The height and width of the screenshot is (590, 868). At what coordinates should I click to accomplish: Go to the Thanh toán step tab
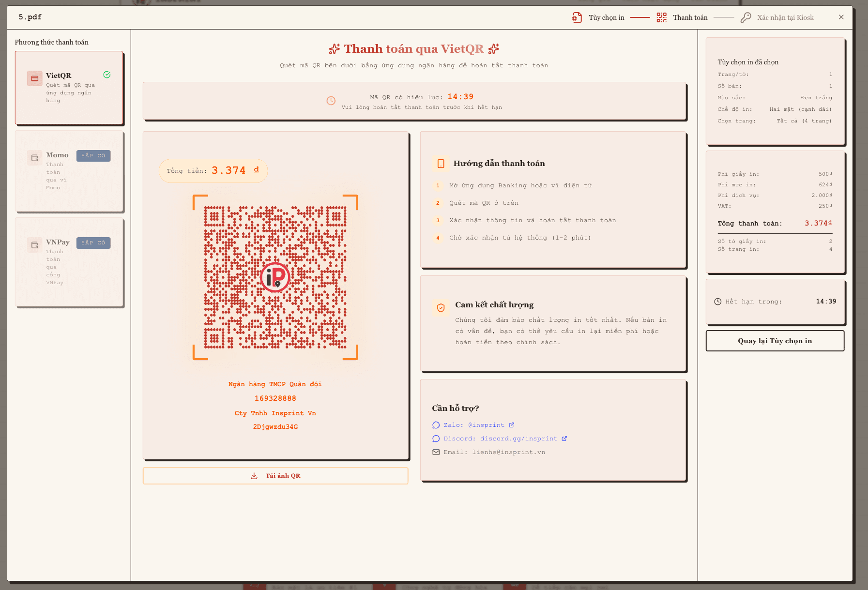[x=682, y=17]
